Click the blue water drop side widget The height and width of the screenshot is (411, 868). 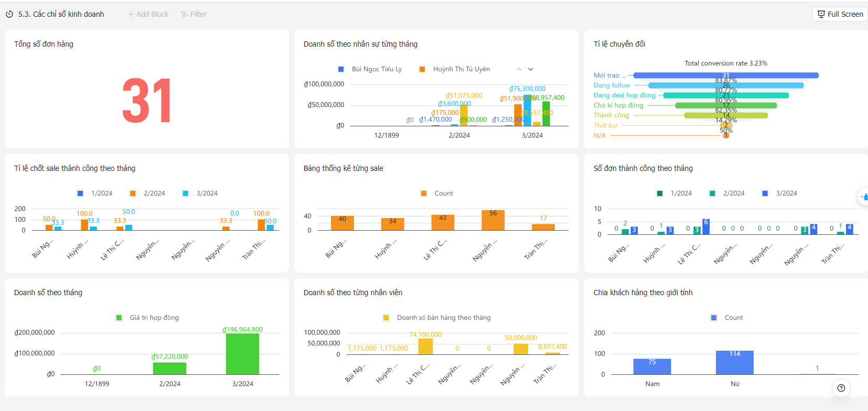tap(864, 197)
